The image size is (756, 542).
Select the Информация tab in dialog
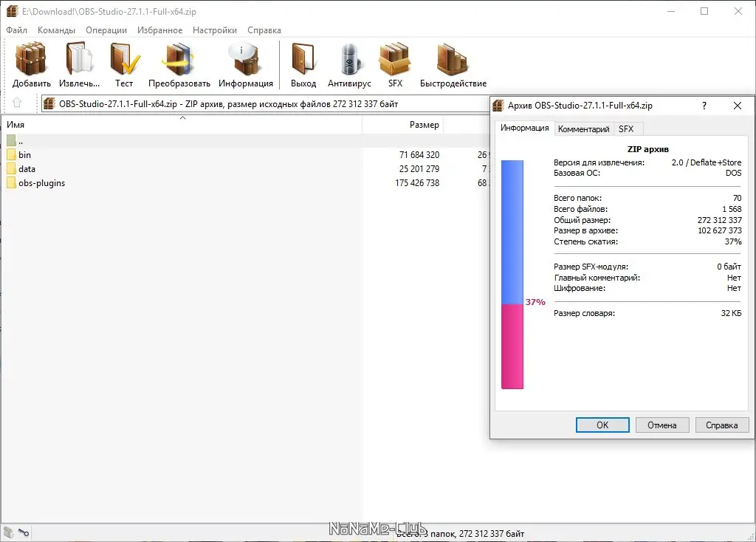click(525, 128)
